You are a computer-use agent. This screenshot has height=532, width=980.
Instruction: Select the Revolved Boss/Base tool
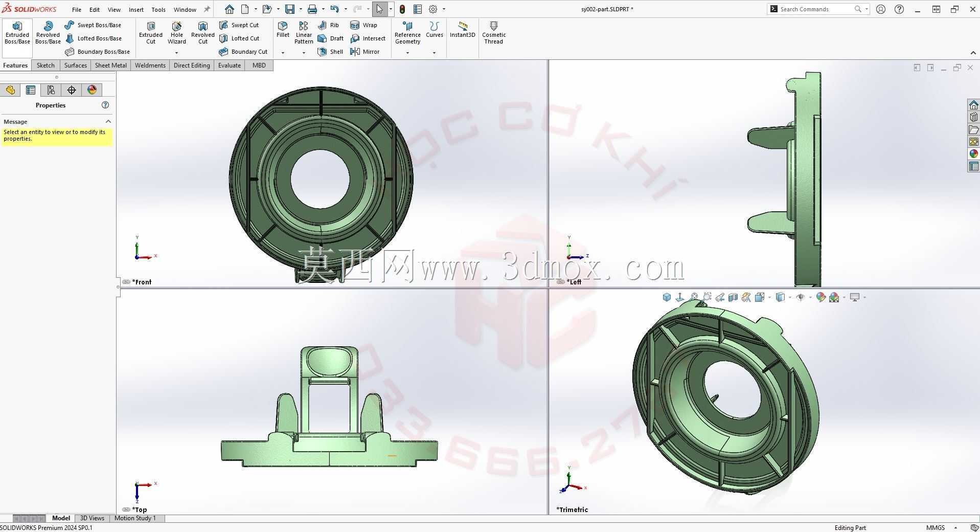[48, 33]
